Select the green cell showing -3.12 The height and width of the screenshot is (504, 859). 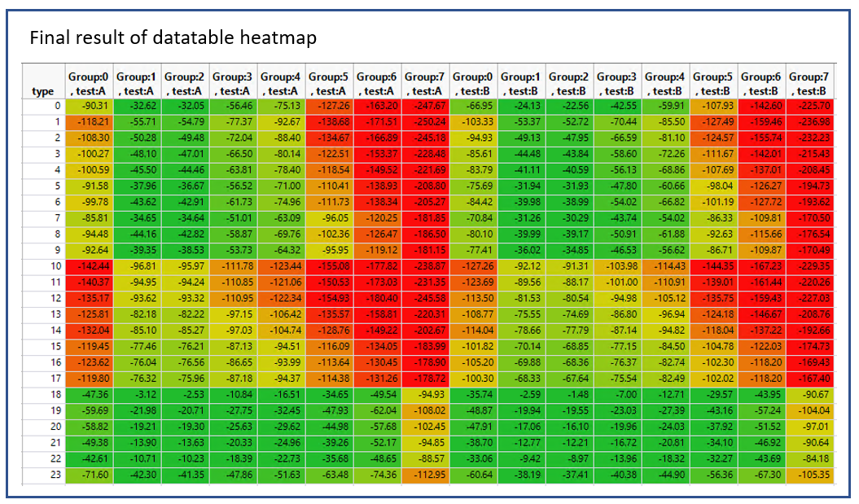pyautogui.click(x=138, y=393)
